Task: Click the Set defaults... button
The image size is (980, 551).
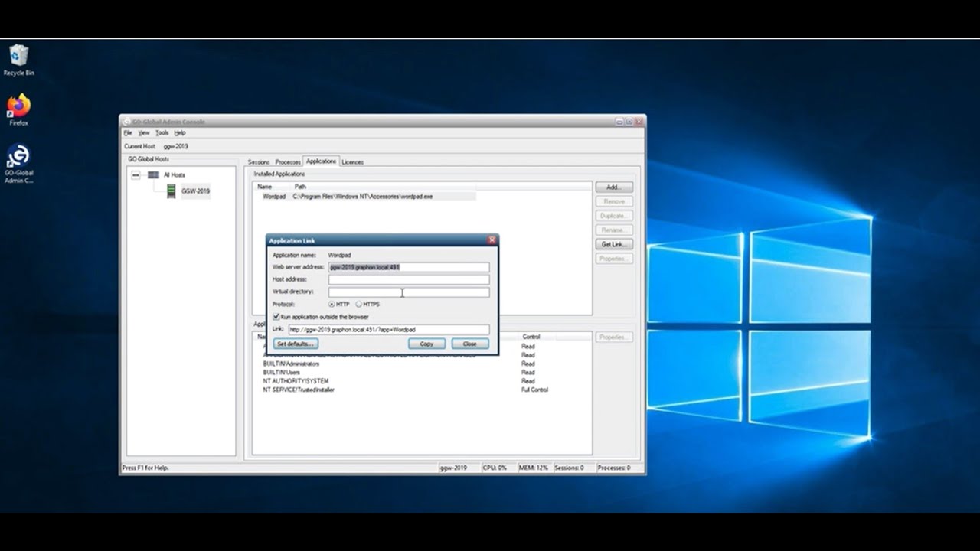Action: [296, 344]
